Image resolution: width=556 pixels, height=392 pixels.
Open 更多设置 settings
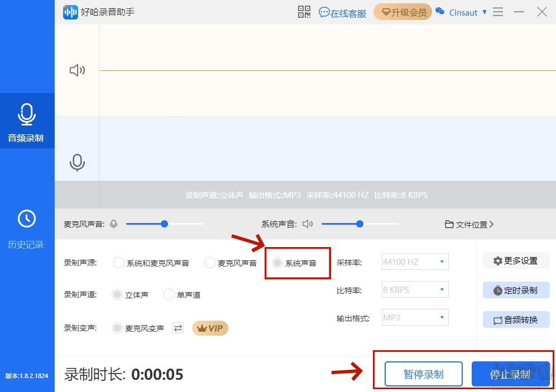(x=516, y=260)
